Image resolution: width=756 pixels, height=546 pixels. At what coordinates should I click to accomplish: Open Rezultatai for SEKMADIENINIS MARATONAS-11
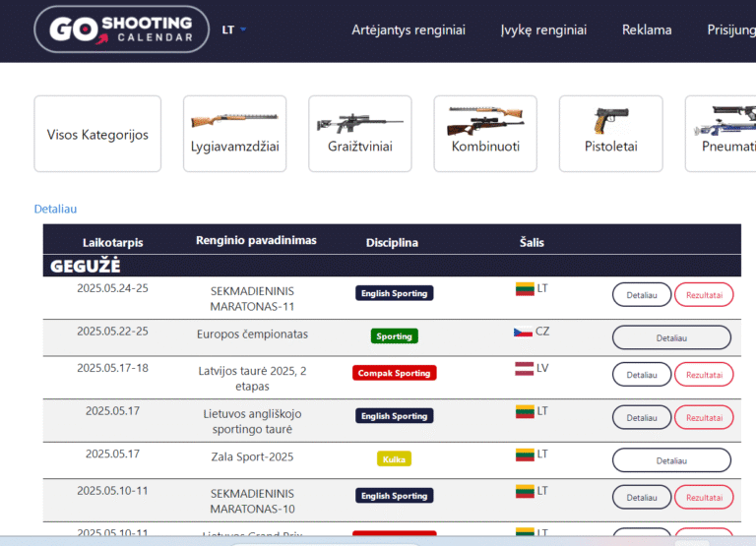pos(704,294)
